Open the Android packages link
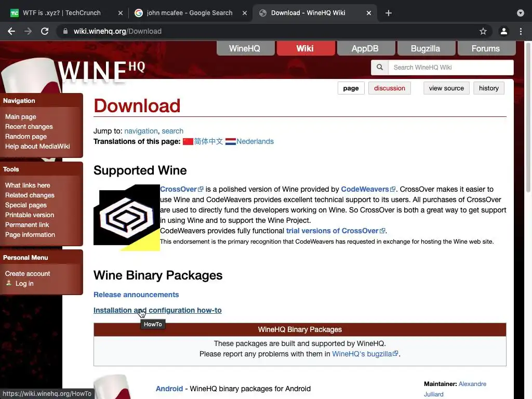 169,389
